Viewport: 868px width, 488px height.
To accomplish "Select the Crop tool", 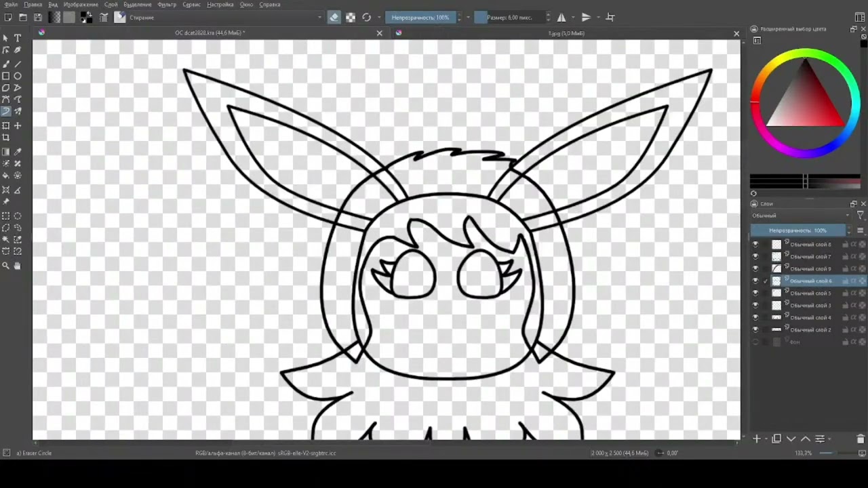I will click(x=6, y=138).
